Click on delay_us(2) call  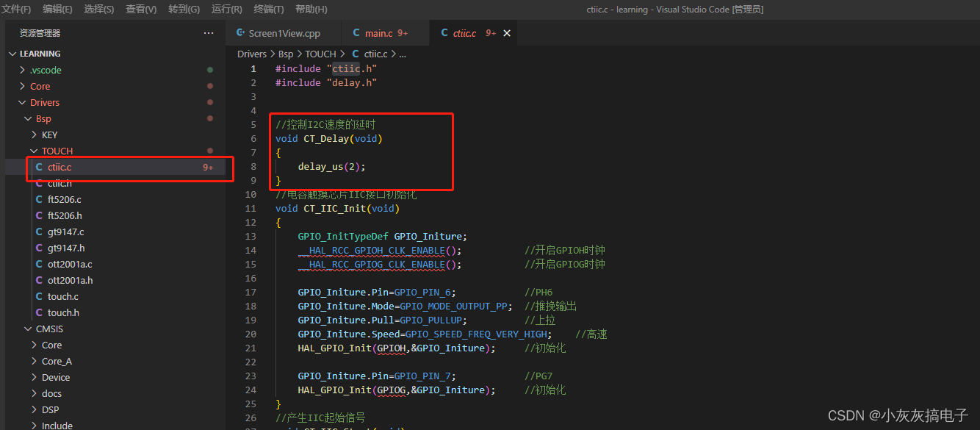328,166
